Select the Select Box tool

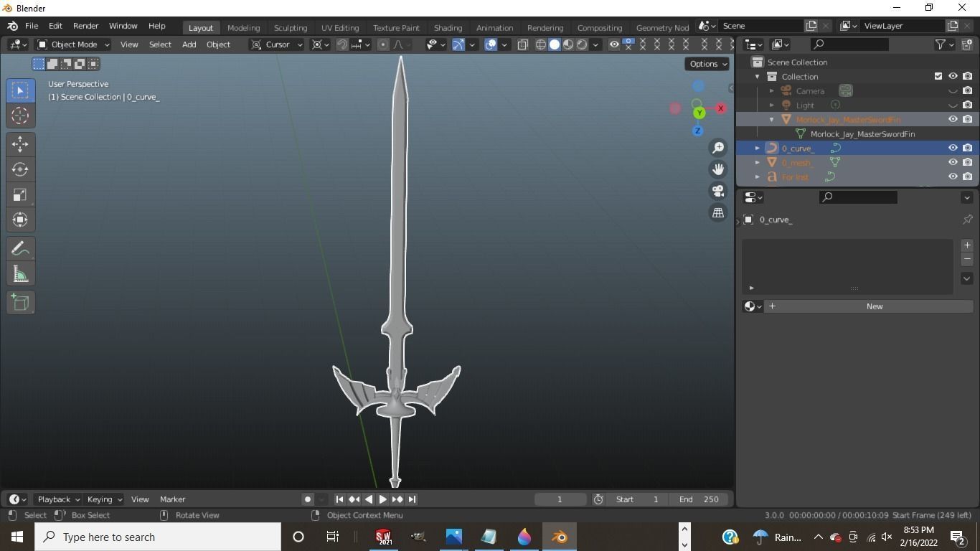[x=20, y=90]
